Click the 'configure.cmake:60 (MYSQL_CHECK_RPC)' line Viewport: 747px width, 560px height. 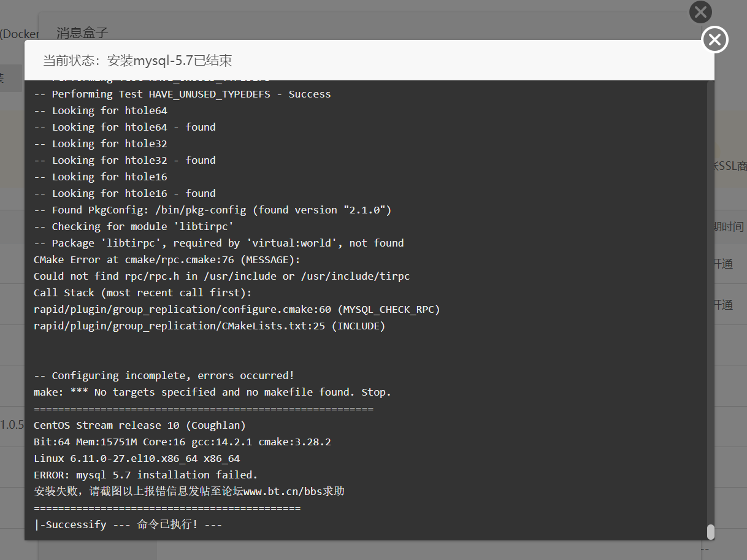pos(237,309)
